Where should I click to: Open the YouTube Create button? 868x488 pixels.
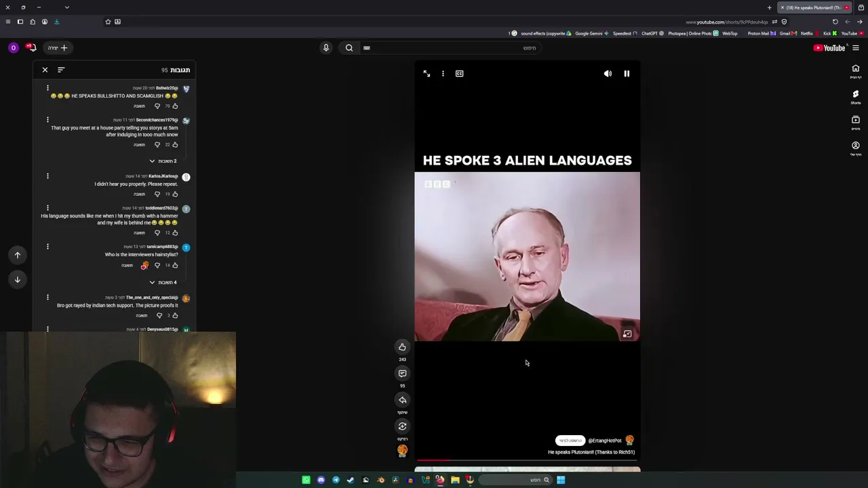tap(58, 48)
